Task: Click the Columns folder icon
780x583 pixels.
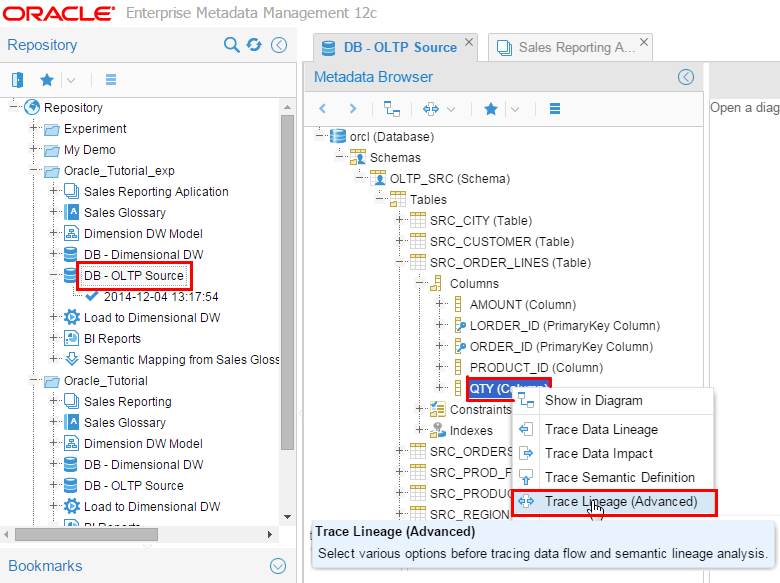Action: pyautogui.click(x=436, y=284)
